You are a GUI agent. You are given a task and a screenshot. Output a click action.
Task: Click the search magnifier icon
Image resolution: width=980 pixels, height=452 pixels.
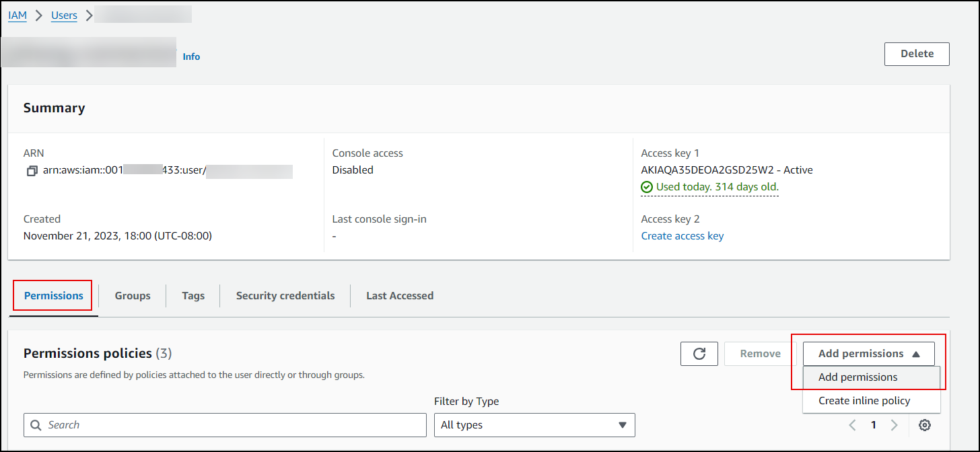tap(36, 425)
